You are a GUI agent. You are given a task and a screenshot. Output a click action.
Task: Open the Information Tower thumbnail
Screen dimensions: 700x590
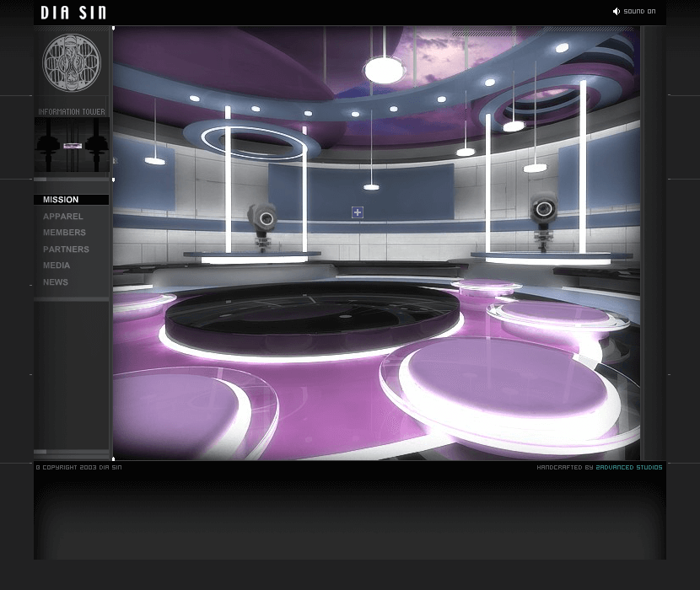click(x=72, y=145)
